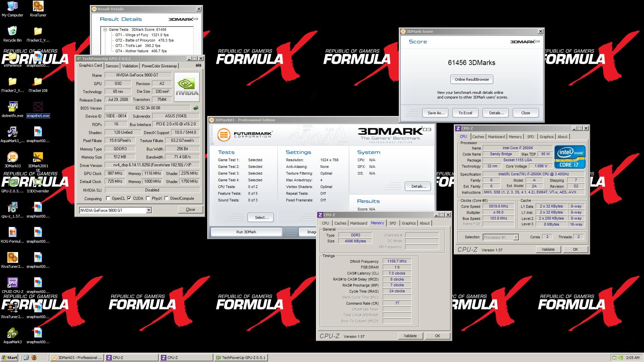The image size is (644, 362).
Task: Click Validate in the CPU-Z Memory window
Action: pos(410,336)
